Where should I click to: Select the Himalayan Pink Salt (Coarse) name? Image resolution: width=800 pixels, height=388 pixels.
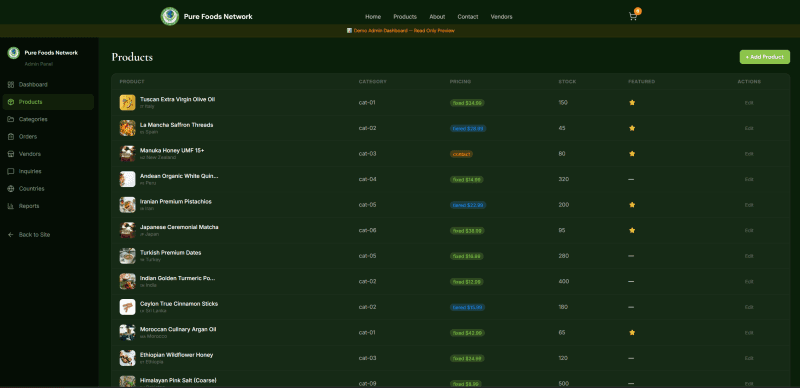pos(178,380)
